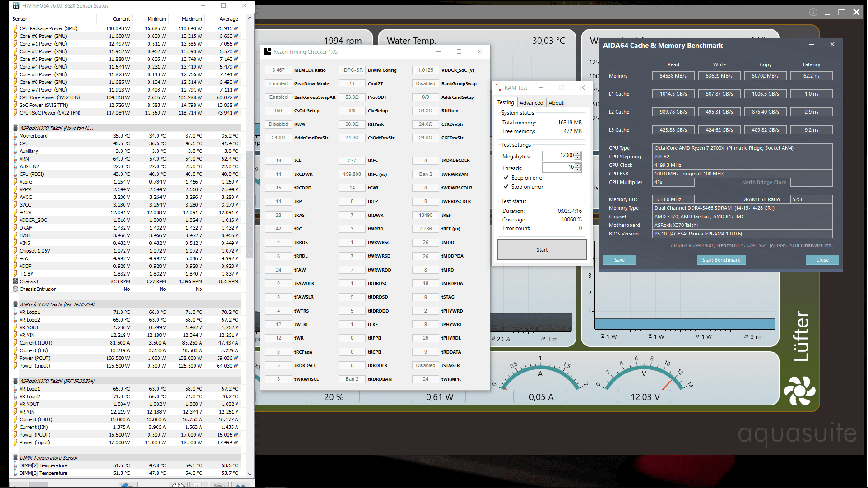The image size is (868, 488).
Task: Click the white fan icon below Lüfter
Action: [x=799, y=391]
